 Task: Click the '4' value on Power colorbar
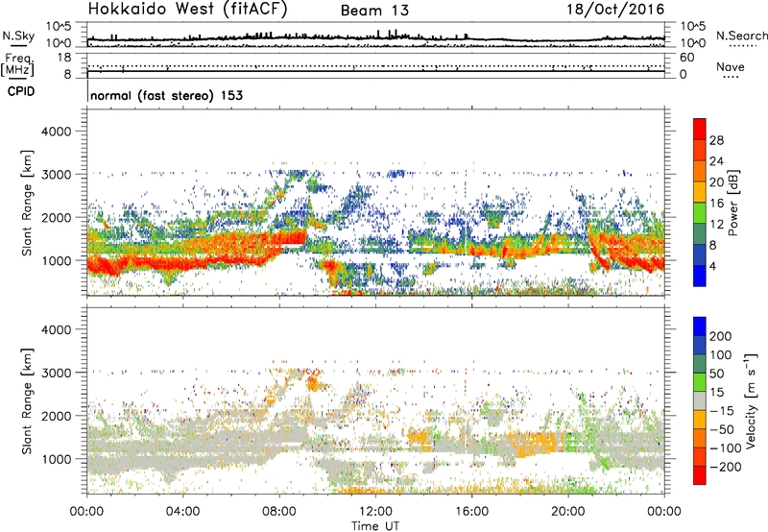pyautogui.click(x=713, y=267)
